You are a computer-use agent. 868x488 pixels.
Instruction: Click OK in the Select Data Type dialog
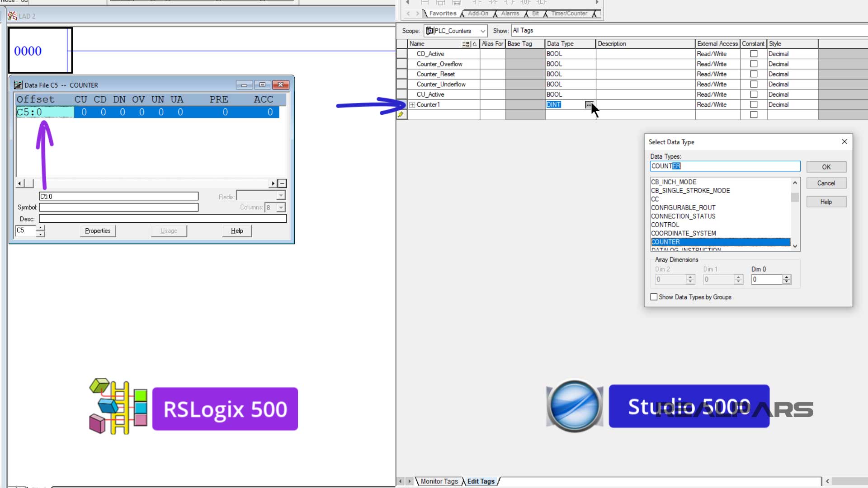(826, 167)
